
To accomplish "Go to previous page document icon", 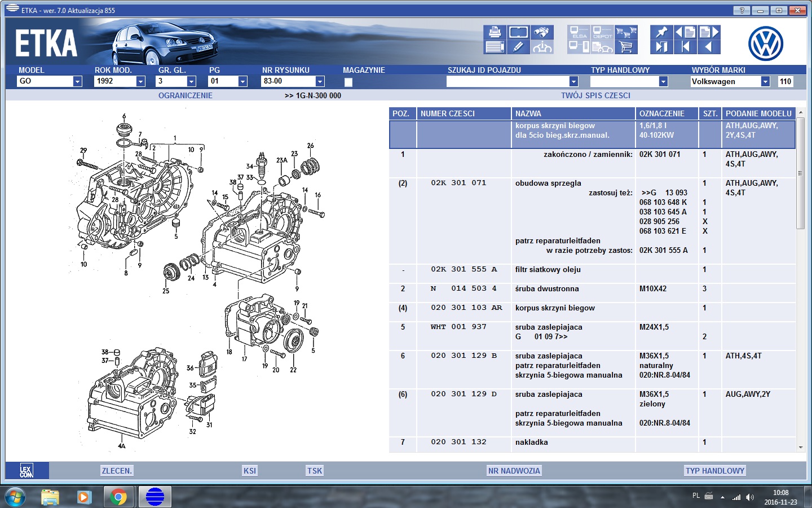I will tap(685, 32).
